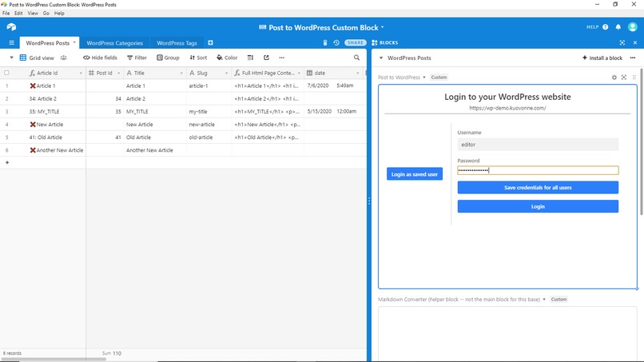The image size is (644, 362).
Task: Select all records checkbox
Action: (x=6, y=74)
